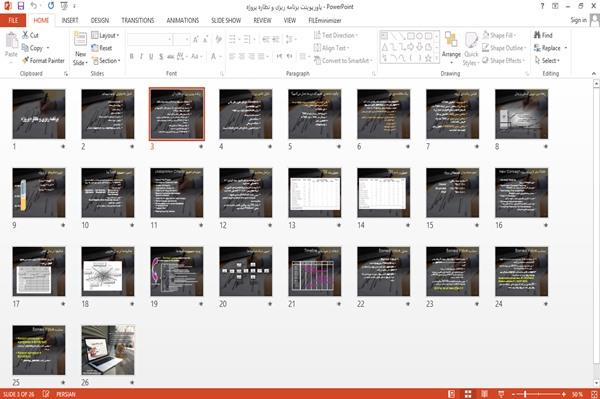Select slide 13 thumbnail with table
Image resolution: width=600 pixels, height=399 pixels.
pyautogui.click(x=315, y=192)
